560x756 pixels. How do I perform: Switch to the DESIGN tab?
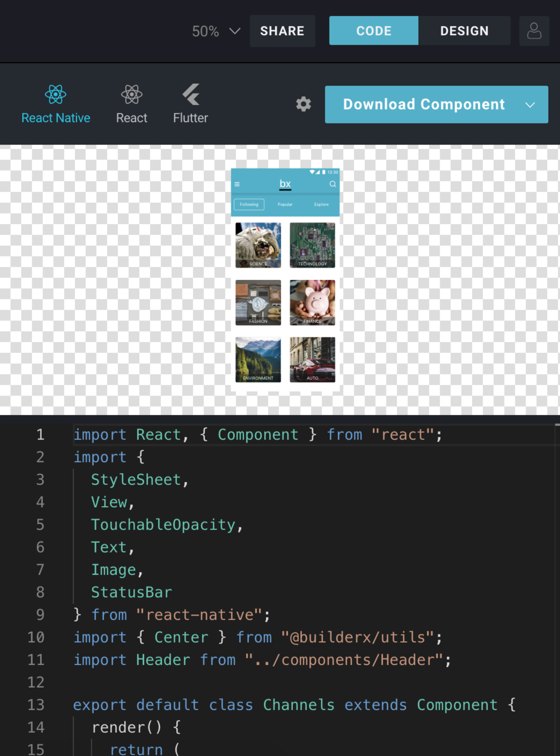(464, 31)
